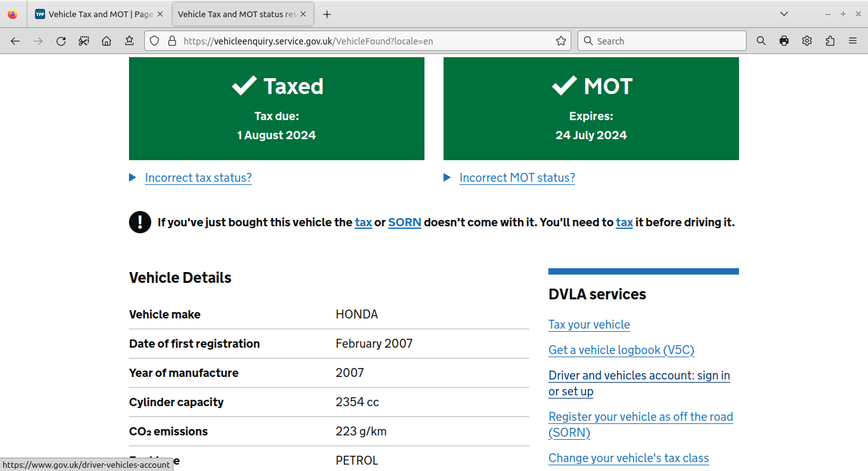The image size is (868, 471).
Task: Click the SORN link in the warning text
Action: [x=404, y=222]
